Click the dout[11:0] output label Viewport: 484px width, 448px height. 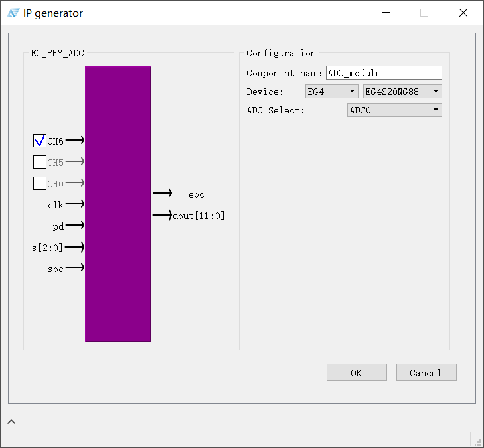point(199,216)
